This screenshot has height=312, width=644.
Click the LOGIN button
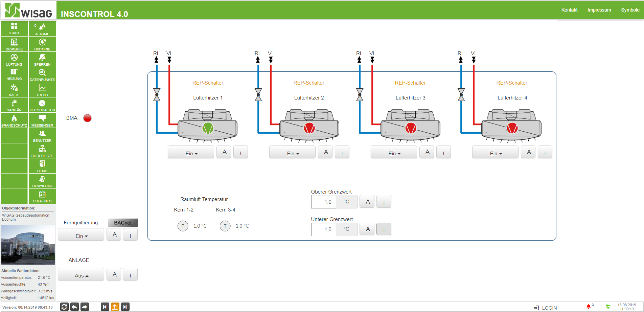coord(546,308)
